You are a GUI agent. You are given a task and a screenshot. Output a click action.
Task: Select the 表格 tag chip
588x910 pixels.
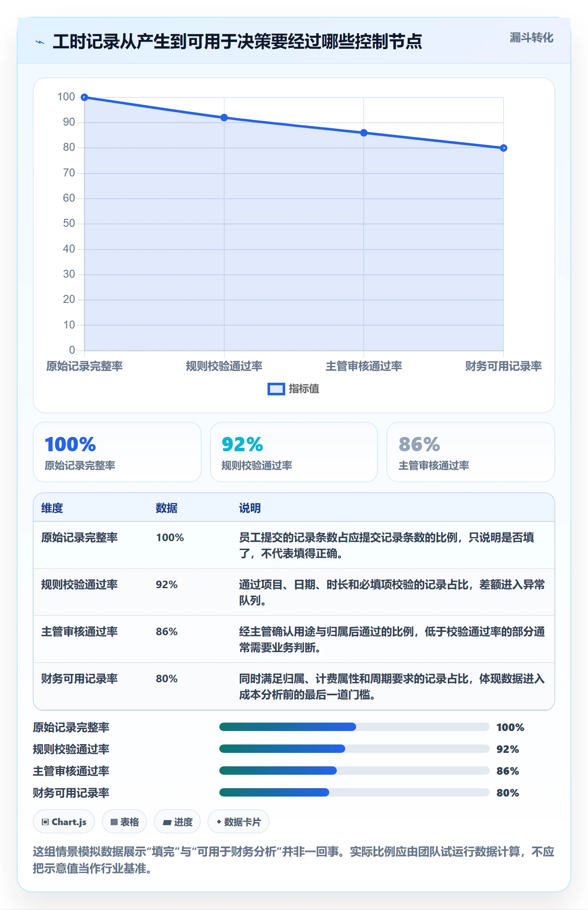(x=124, y=821)
